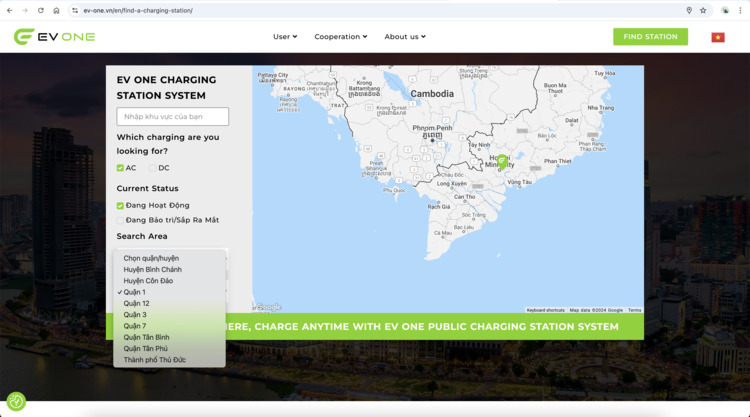Viewport: 750px width, 417px height.
Task: Open the browser profile avatar
Action: [x=725, y=11]
